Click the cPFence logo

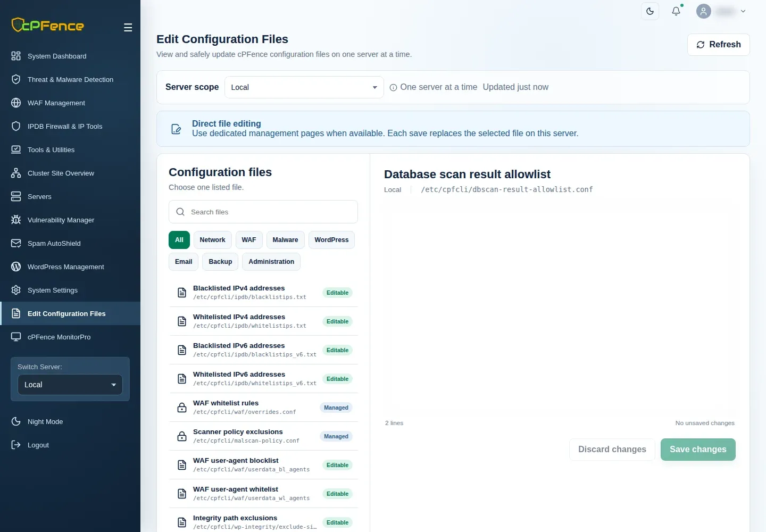tap(48, 25)
